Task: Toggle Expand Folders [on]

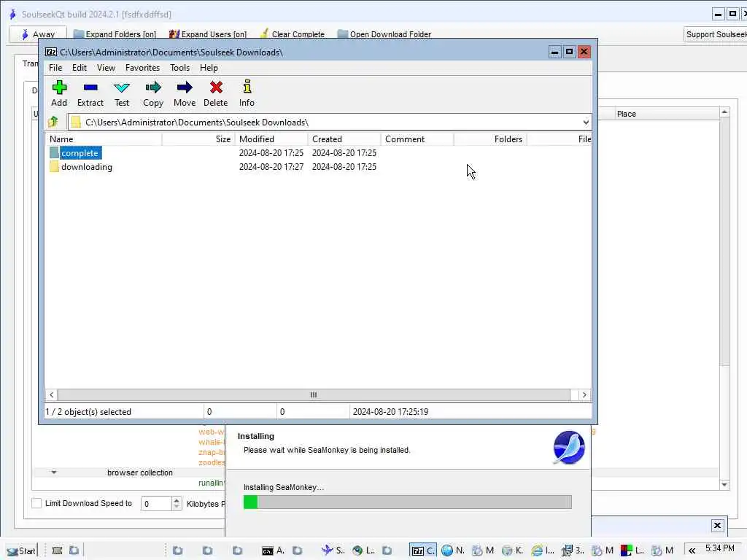Action: tap(115, 34)
